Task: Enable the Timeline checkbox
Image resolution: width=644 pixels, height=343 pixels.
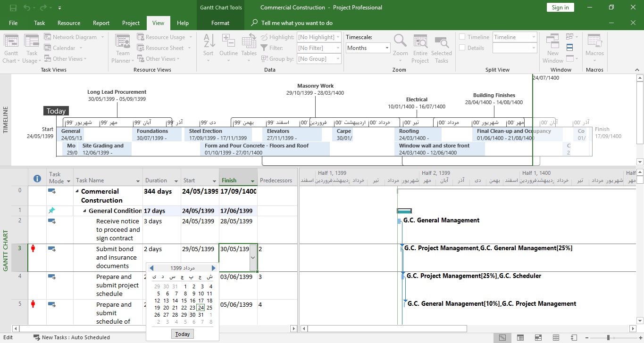Action: (463, 37)
